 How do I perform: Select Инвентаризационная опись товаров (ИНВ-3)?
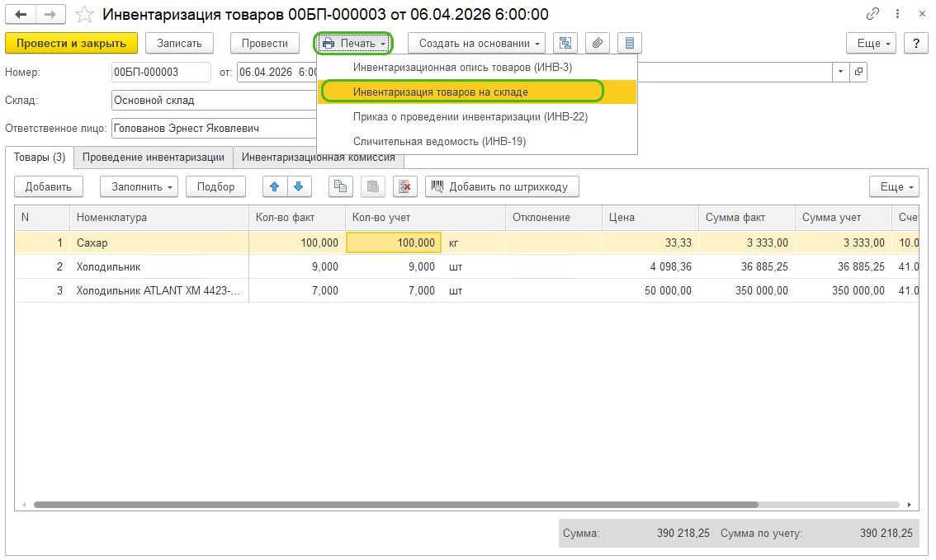point(462,67)
